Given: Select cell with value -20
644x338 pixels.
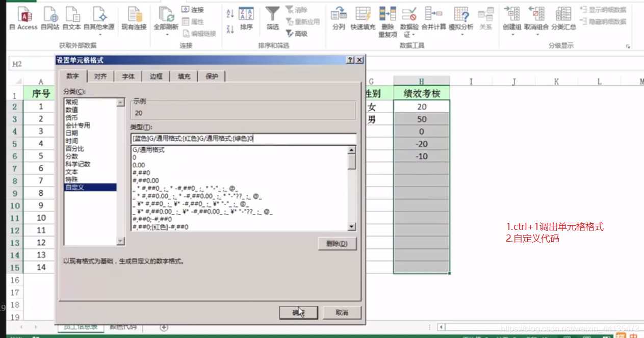Looking at the screenshot, I should click(x=422, y=144).
